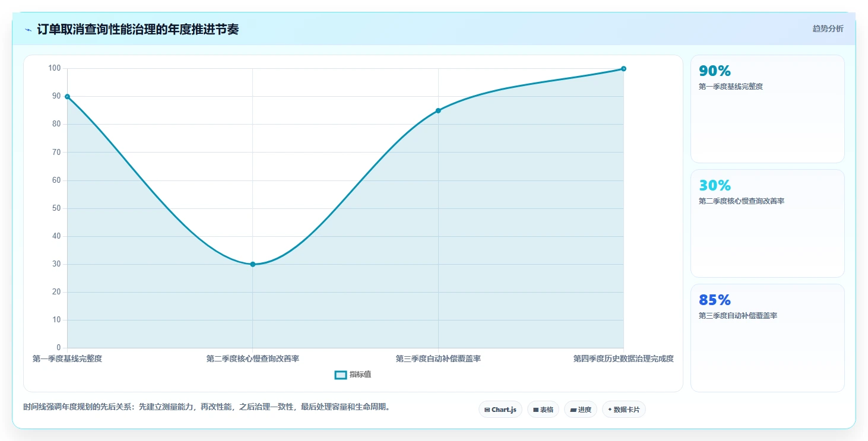Click the footer note starting 时间线强调年度规划
Viewport: 868px width, 441px height.
tap(208, 407)
